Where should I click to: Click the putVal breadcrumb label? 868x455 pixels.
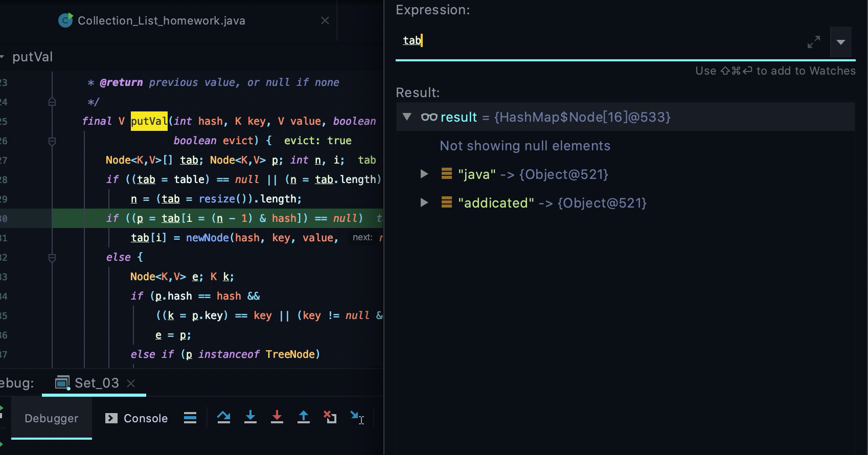click(x=32, y=57)
